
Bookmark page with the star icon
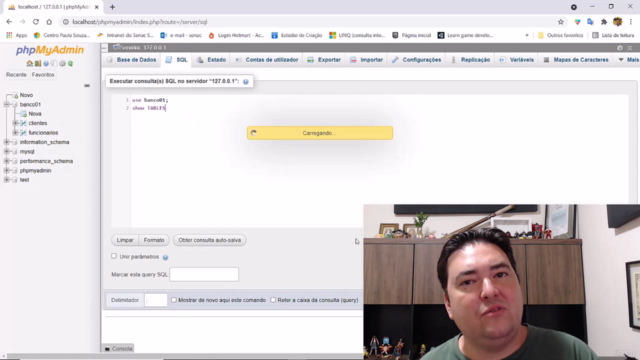[x=561, y=22]
